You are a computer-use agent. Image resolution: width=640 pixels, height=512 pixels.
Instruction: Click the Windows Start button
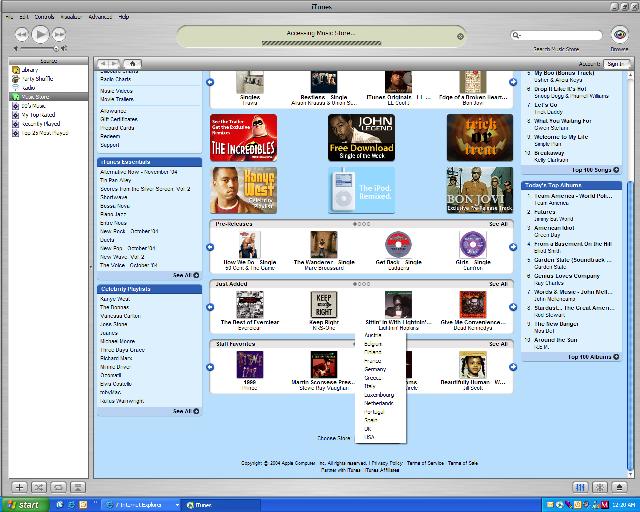tap(24, 505)
